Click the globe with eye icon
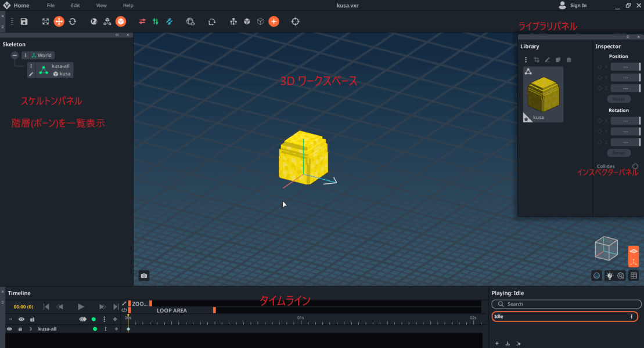The height and width of the screenshot is (348, 644). click(x=190, y=22)
